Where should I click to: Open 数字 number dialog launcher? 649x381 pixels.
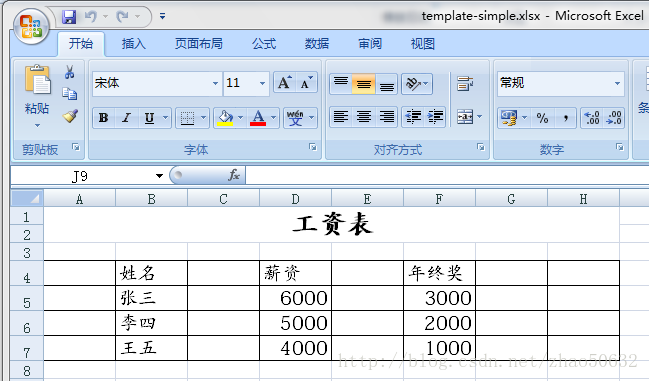point(620,147)
